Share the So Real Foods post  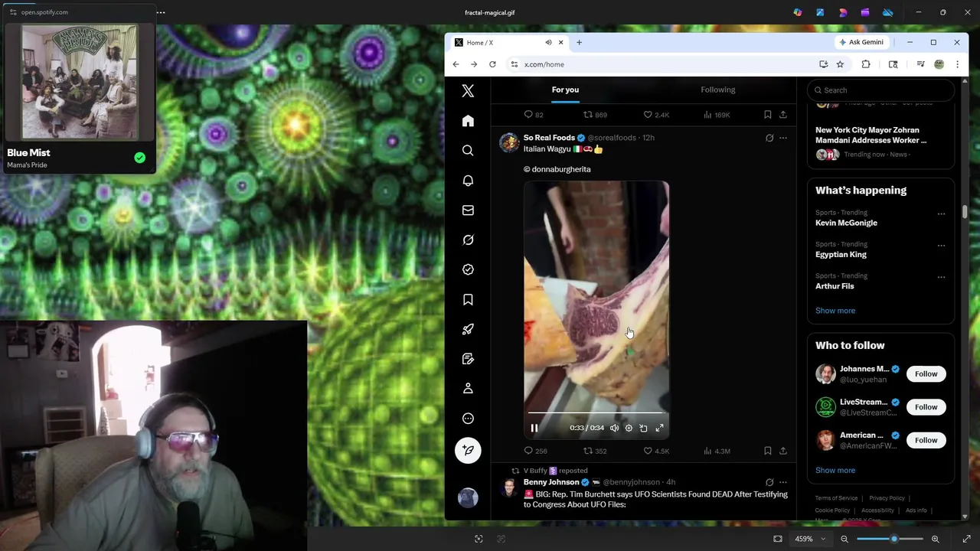click(782, 451)
